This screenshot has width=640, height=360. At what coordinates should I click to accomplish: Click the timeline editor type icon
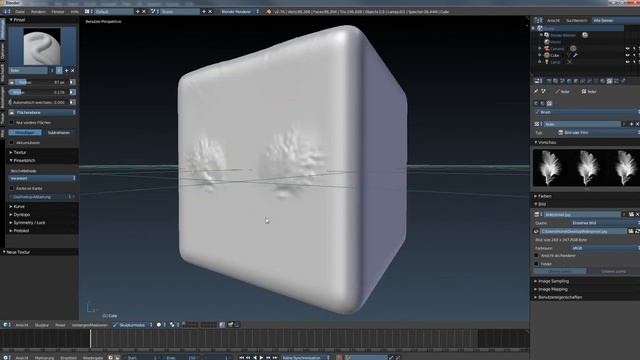[x=6, y=358]
